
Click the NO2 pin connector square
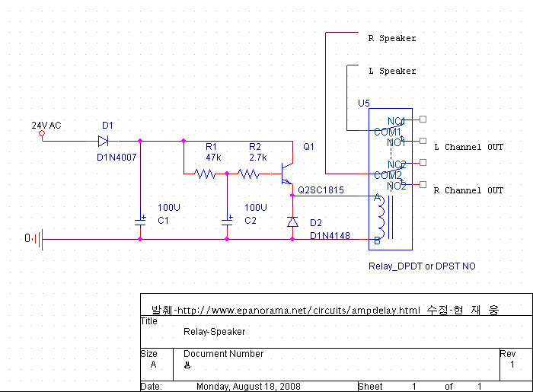(423, 184)
